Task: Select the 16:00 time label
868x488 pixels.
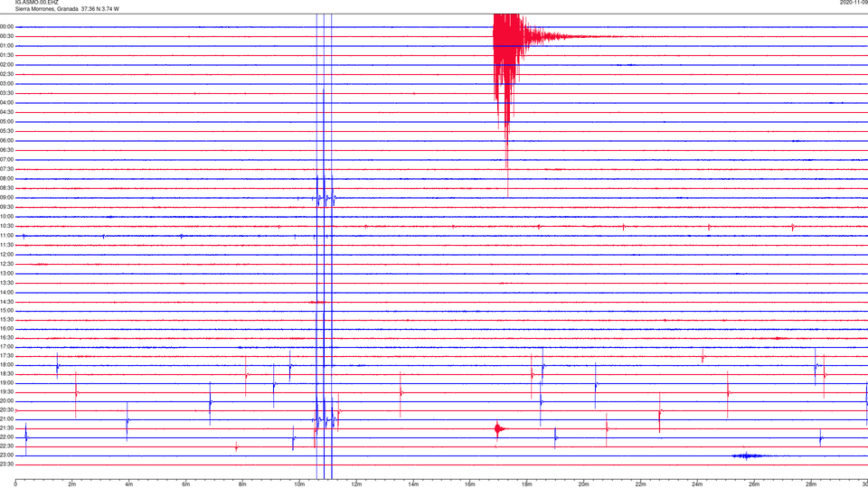Action: (x=6, y=328)
